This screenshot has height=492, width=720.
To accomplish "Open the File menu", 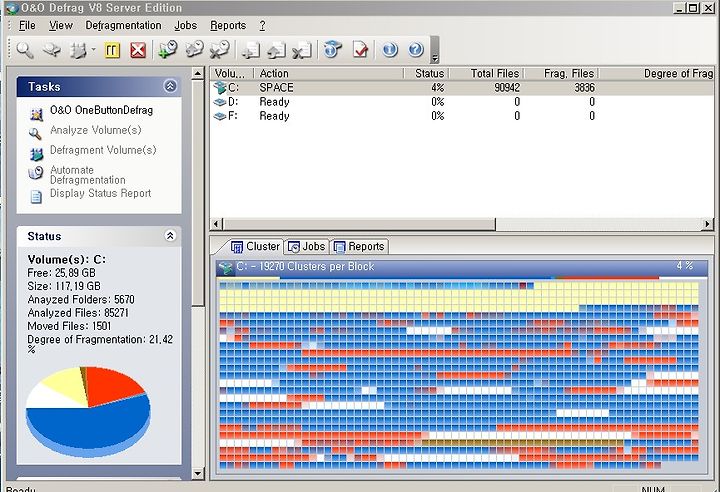I will pyautogui.click(x=27, y=26).
